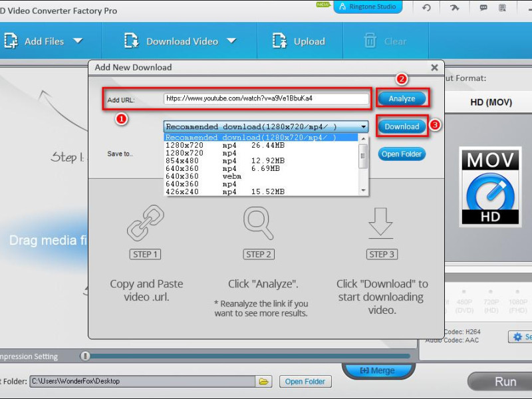Click the output folder path field
532x399 pixels.
coord(142,381)
